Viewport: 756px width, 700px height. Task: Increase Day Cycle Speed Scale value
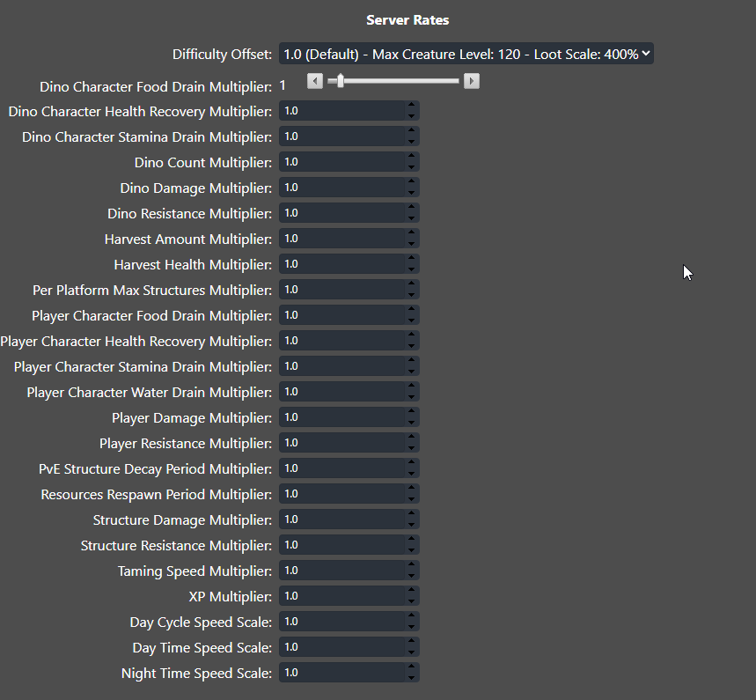[411, 617]
